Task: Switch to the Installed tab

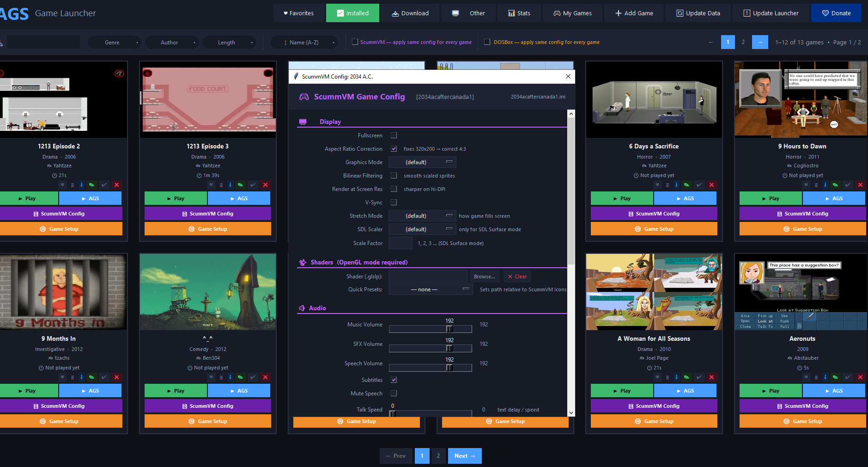Action: click(352, 13)
